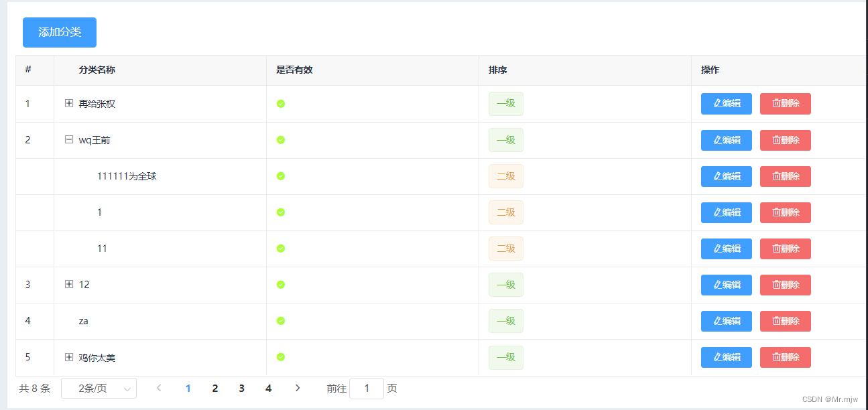Screen dimensions: 868x410
Task: Collapse the wq王前 category row
Action: tap(68, 140)
